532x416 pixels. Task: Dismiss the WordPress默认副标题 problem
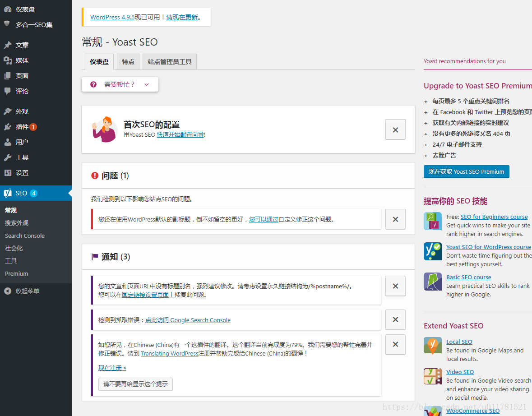pos(395,219)
